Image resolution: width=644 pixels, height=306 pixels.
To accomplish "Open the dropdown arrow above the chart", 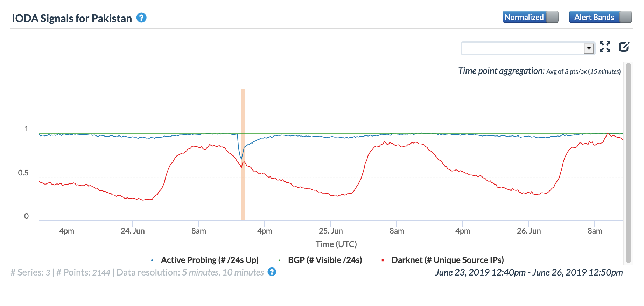I will [589, 48].
